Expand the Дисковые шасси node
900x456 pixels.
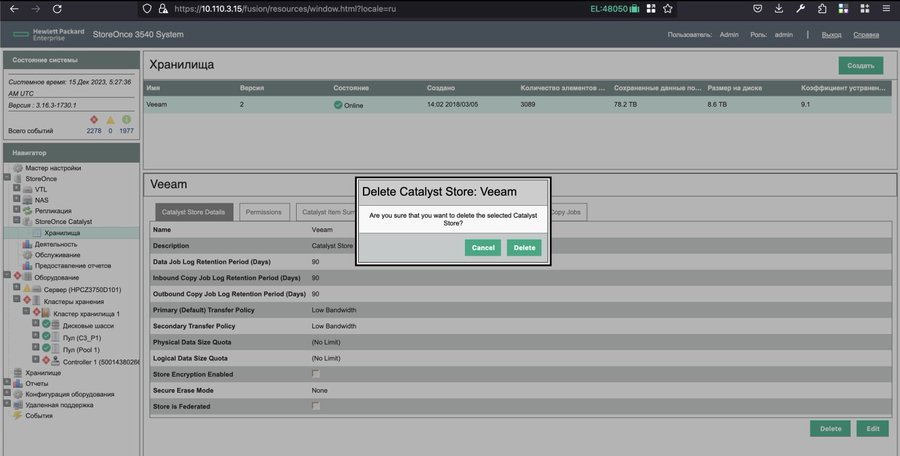click(x=36, y=323)
